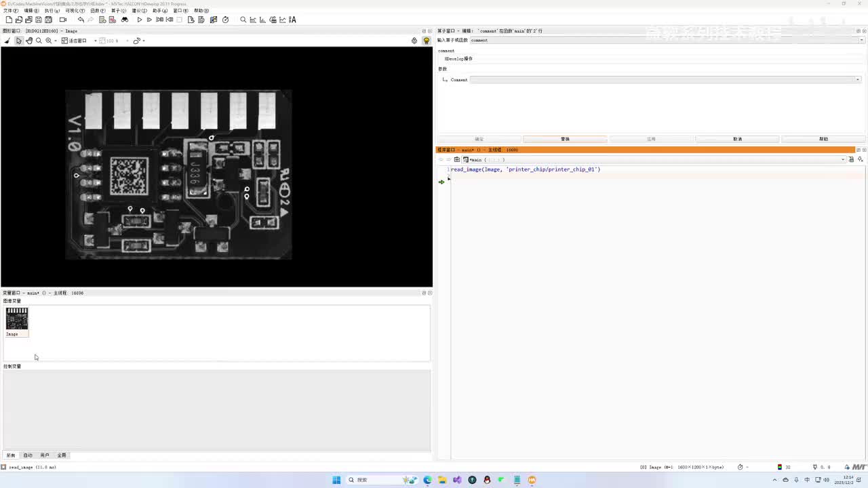Click the green program counter arrow
The width and height of the screenshot is (868, 488).
[x=441, y=182]
